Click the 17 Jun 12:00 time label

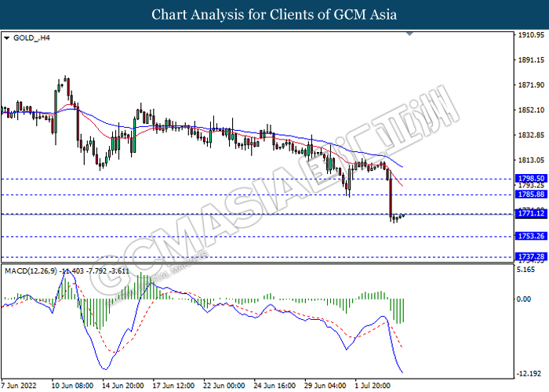(x=173, y=386)
